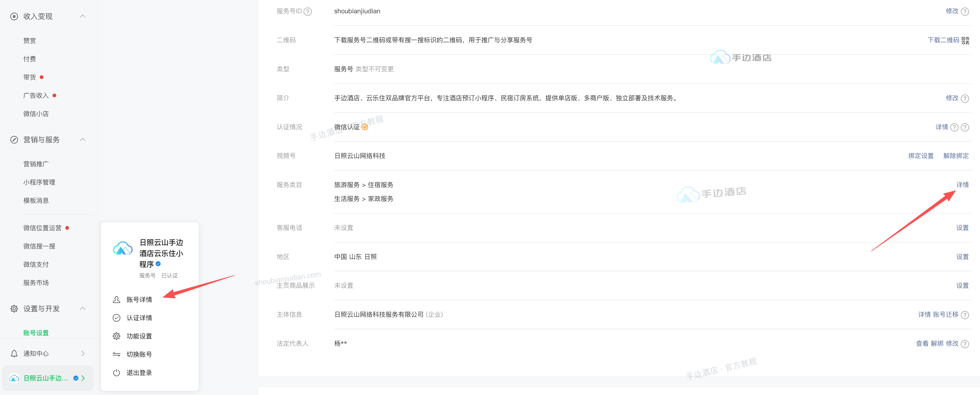Click the power icon beside 退出登录

coord(117,373)
